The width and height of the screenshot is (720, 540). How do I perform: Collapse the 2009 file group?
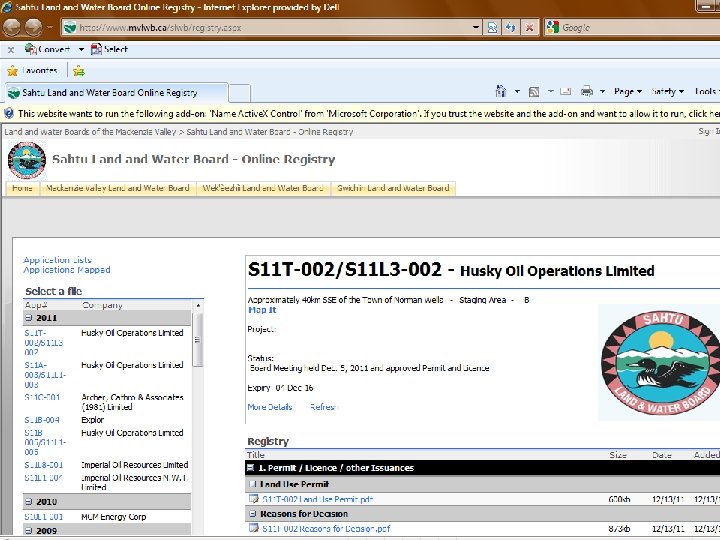pyautogui.click(x=28, y=530)
